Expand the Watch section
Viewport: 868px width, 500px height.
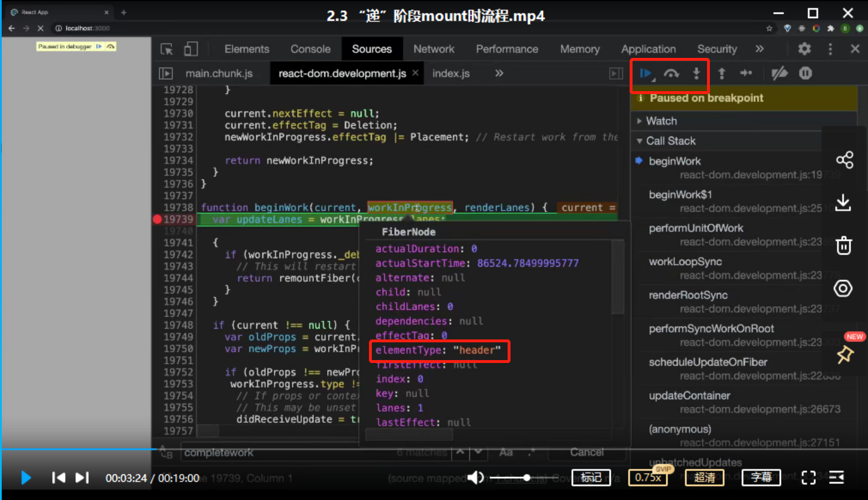point(661,121)
